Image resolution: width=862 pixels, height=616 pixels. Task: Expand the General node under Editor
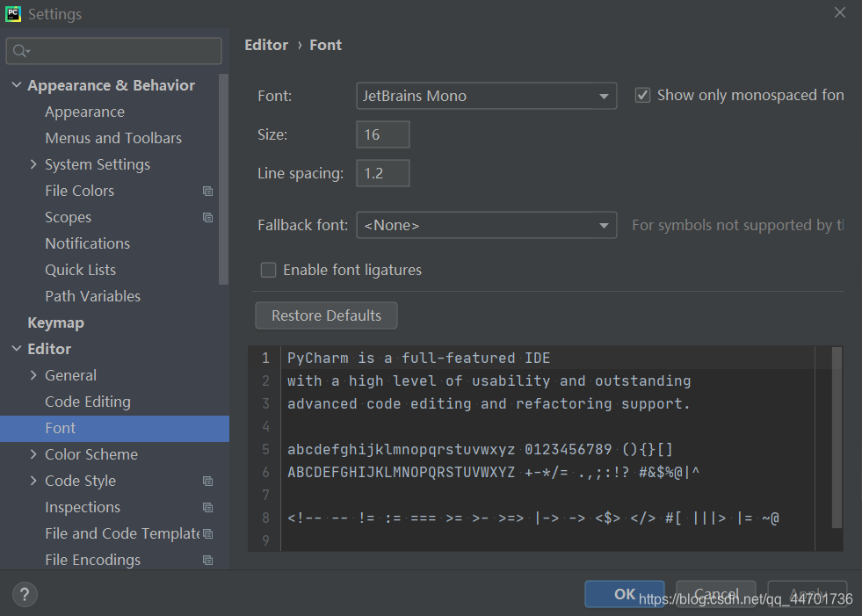pos(33,375)
